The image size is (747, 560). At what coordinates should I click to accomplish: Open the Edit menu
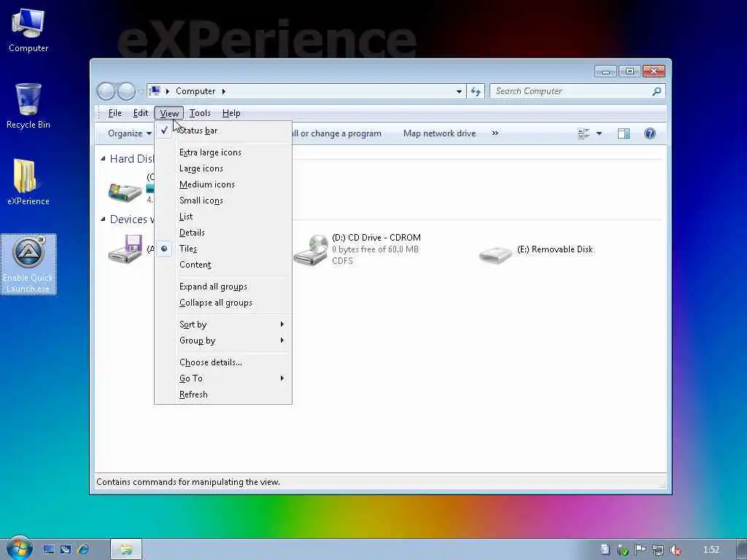141,113
